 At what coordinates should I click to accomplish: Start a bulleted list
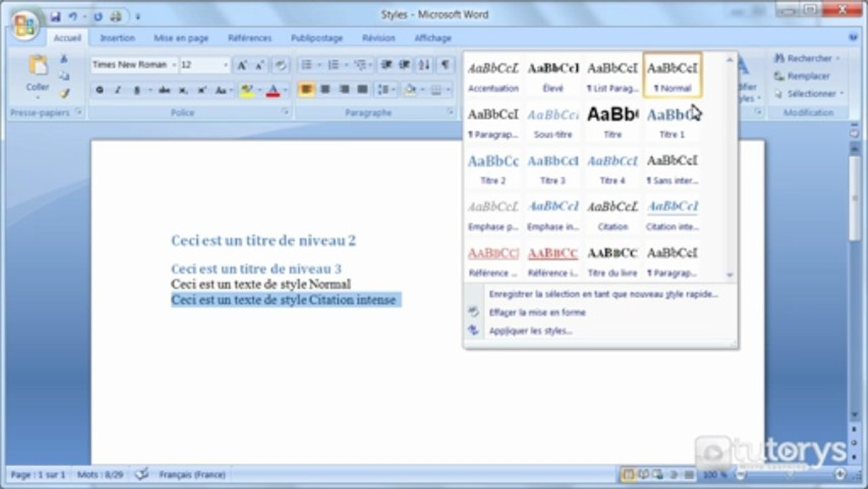click(307, 65)
